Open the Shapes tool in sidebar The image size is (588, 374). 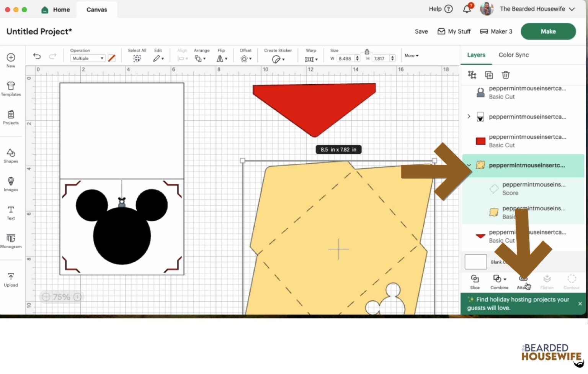pos(11,156)
